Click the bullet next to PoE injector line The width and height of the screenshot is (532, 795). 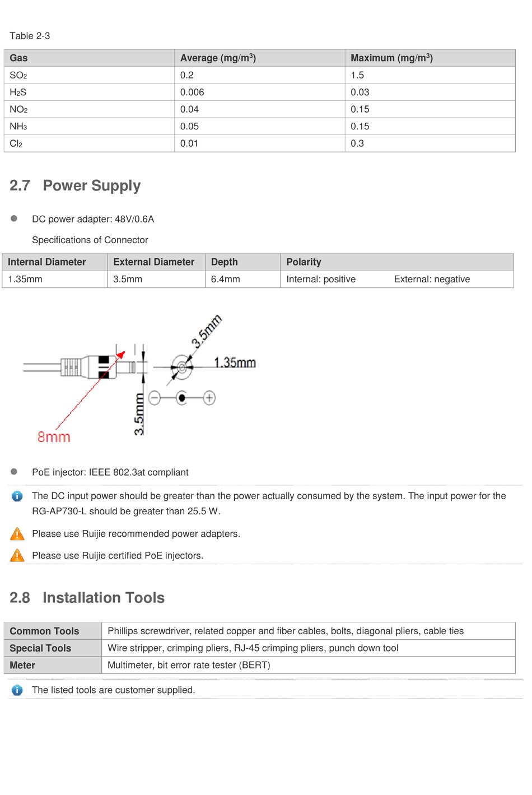pyautogui.click(x=14, y=472)
